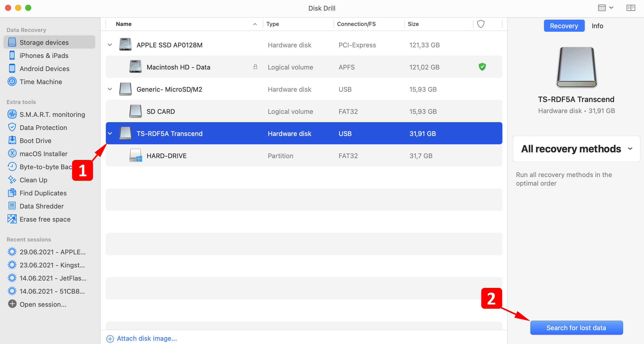Click the Search for lost data button
644x344 pixels.
point(576,328)
